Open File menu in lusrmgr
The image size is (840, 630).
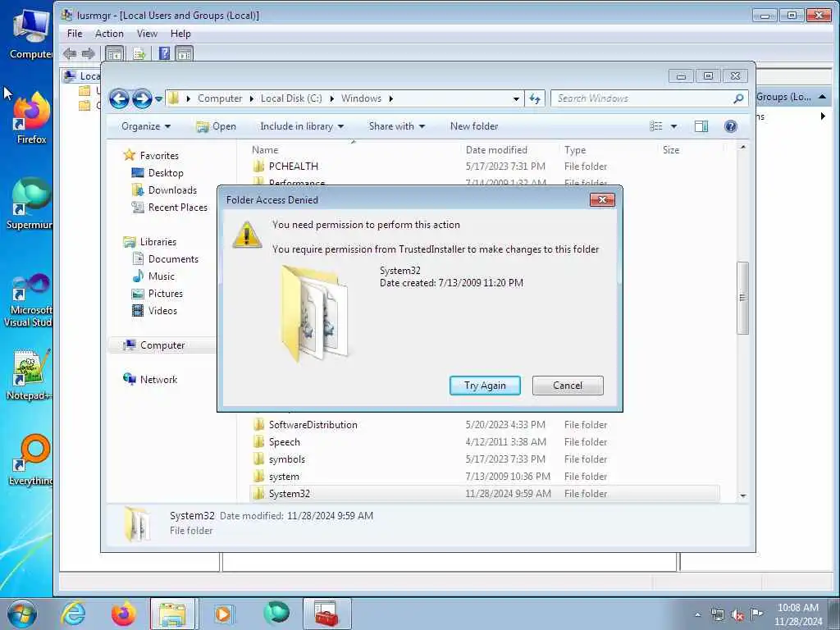(75, 34)
